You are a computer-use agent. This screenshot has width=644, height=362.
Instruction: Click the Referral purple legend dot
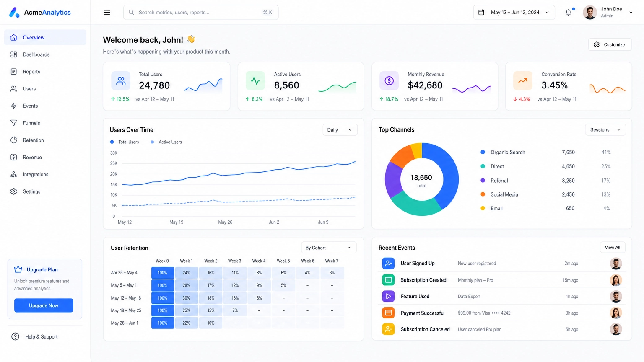[483, 180]
